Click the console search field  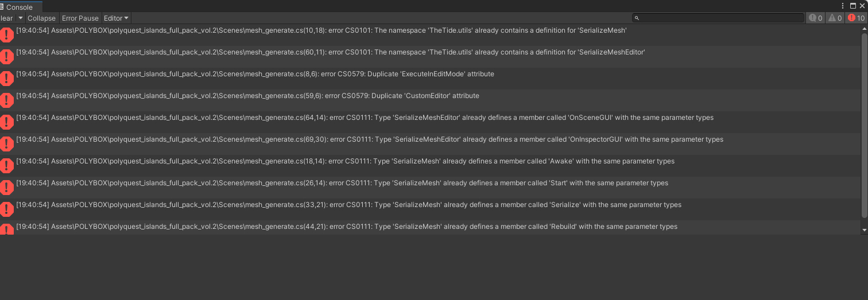pos(718,18)
